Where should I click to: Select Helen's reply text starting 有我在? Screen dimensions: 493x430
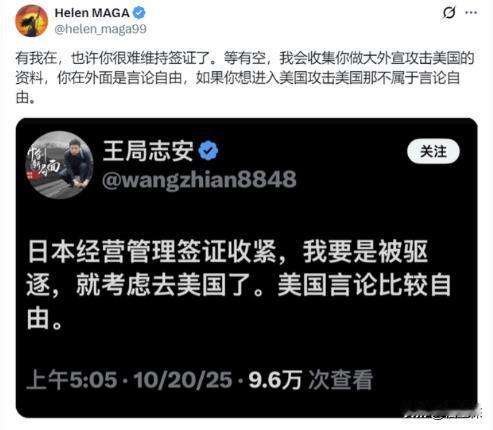(245, 78)
